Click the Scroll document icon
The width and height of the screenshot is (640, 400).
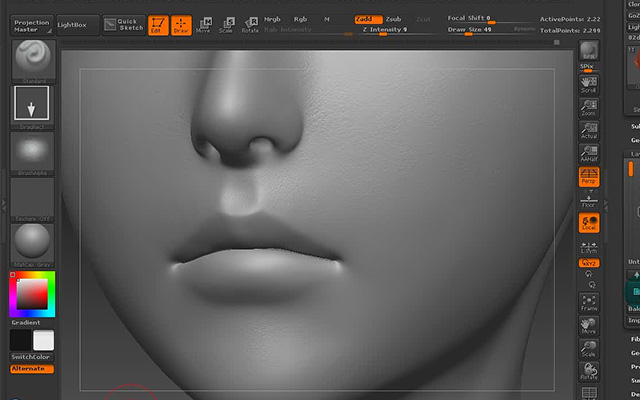point(589,85)
